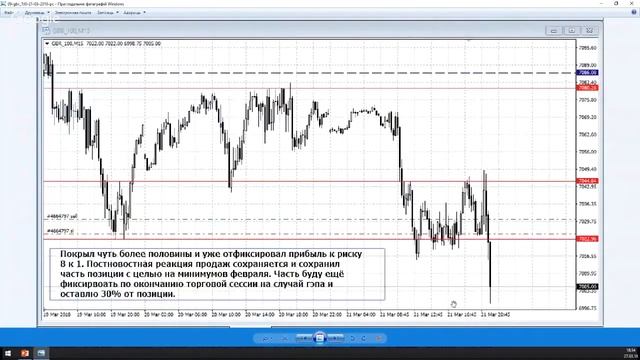Open the Печать dropdown menu
The image size is (640, 360).
click(x=37, y=13)
